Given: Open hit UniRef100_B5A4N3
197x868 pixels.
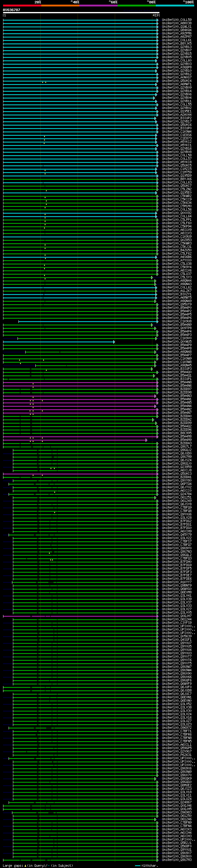Looking at the screenshot, I should click(x=176, y=396).
